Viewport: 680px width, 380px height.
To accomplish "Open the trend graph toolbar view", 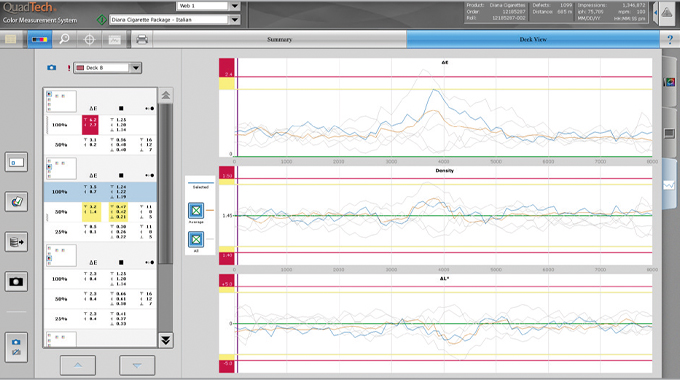I will tap(114, 39).
